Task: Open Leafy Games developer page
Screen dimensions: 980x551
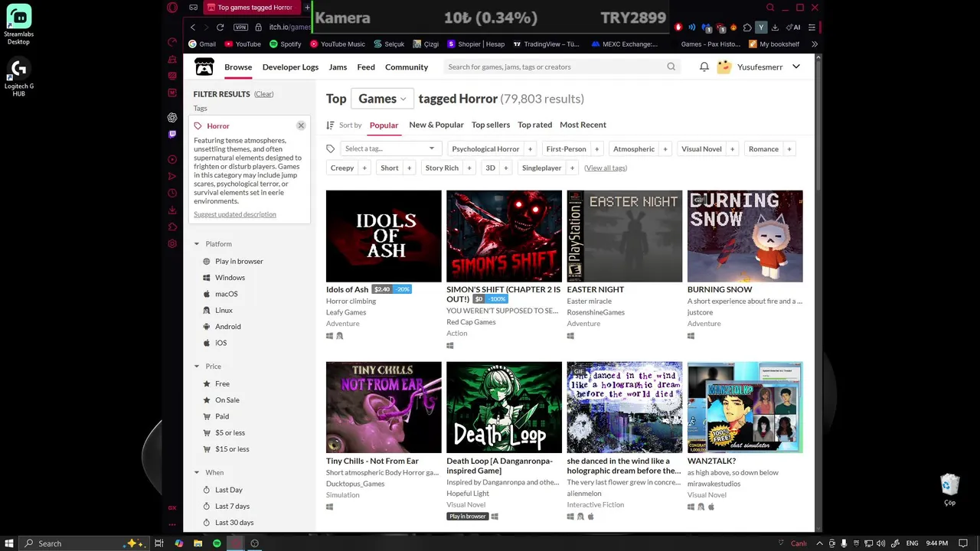Action: (x=346, y=312)
